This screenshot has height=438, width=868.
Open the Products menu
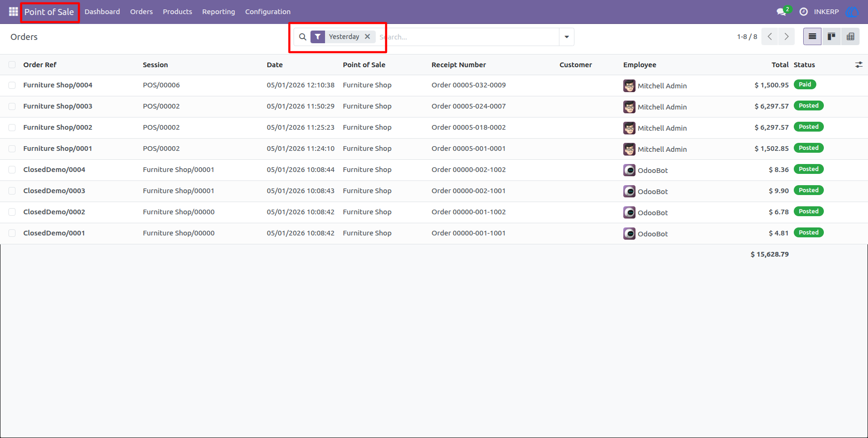(178, 12)
